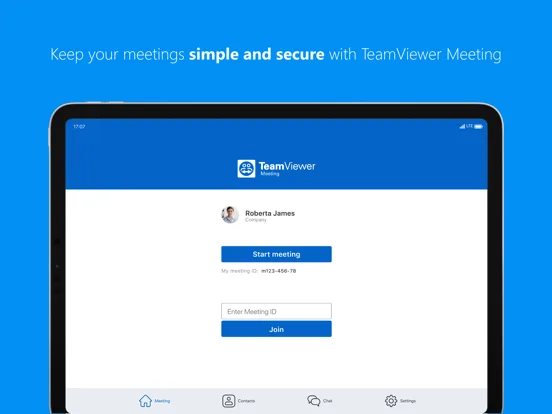Viewport: 552px width, 414px height.
Task: Open the Contacts tab person icon
Action: (228, 401)
